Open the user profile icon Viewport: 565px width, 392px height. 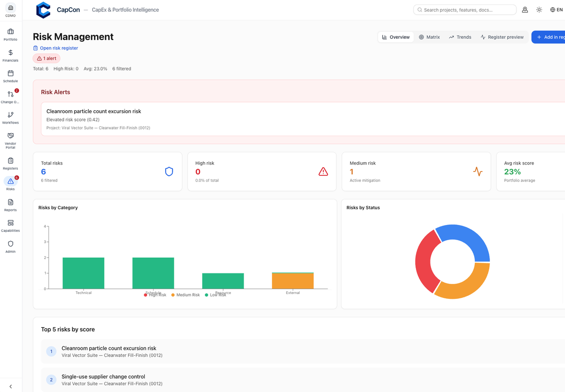pyautogui.click(x=525, y=10)
